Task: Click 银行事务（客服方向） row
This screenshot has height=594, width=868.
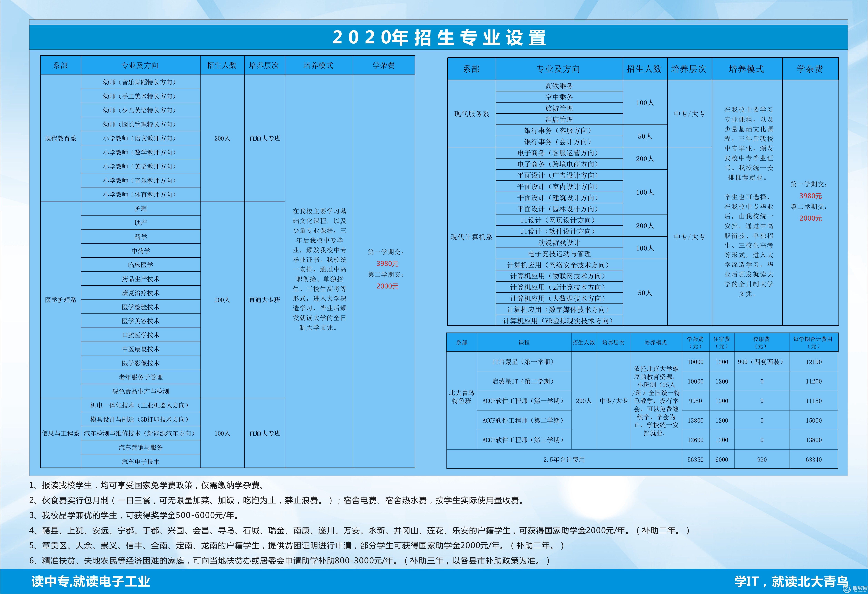Action: click(559, 131)
